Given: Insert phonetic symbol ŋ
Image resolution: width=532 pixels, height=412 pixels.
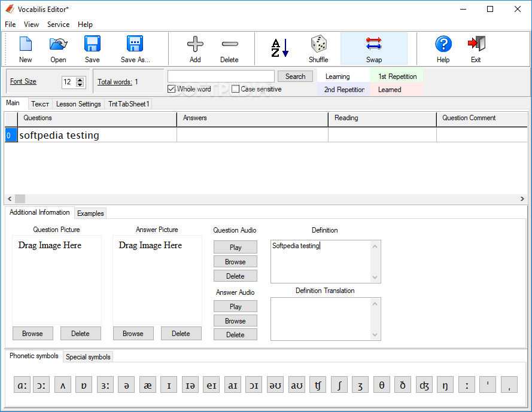Looking at the screenshot, I should click(445, 385).
